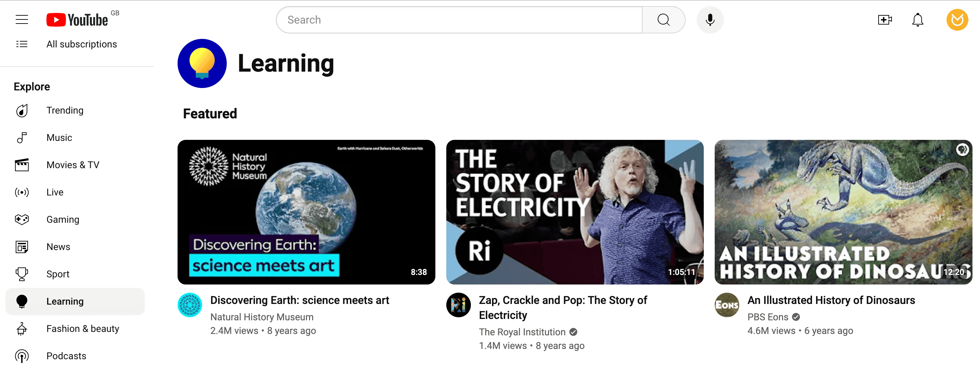The height and width of the screenshot is (365, 980).
Task: Open the Gaming section
Action: pos(63,219)
